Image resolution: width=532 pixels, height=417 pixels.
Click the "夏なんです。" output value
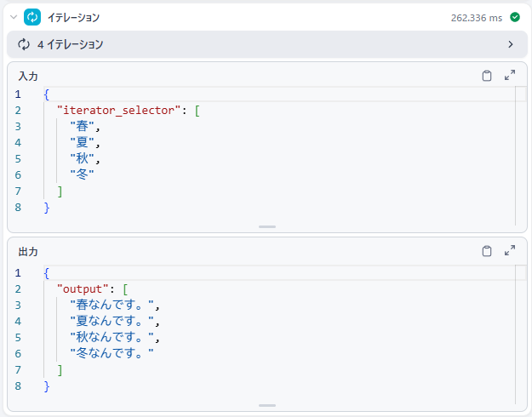click(x=112, y=321)
